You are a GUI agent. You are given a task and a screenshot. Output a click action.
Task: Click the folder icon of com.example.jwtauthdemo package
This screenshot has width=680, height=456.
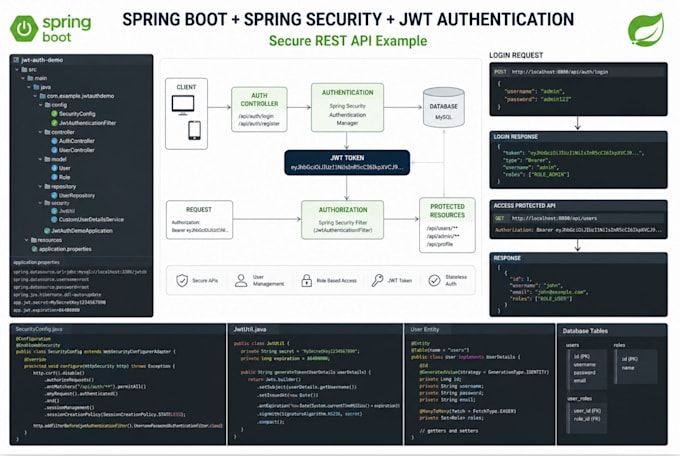pos(42,96)
